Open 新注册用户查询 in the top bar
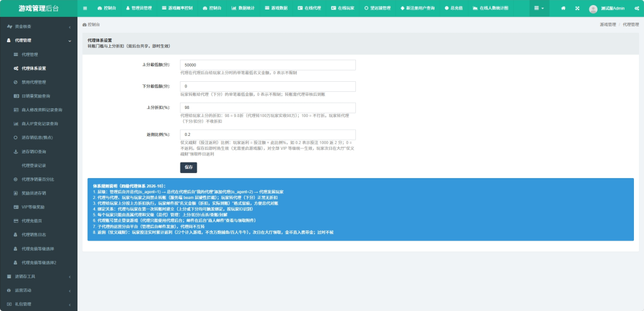The height and width of the screenshot is (311, 644). 418,8
